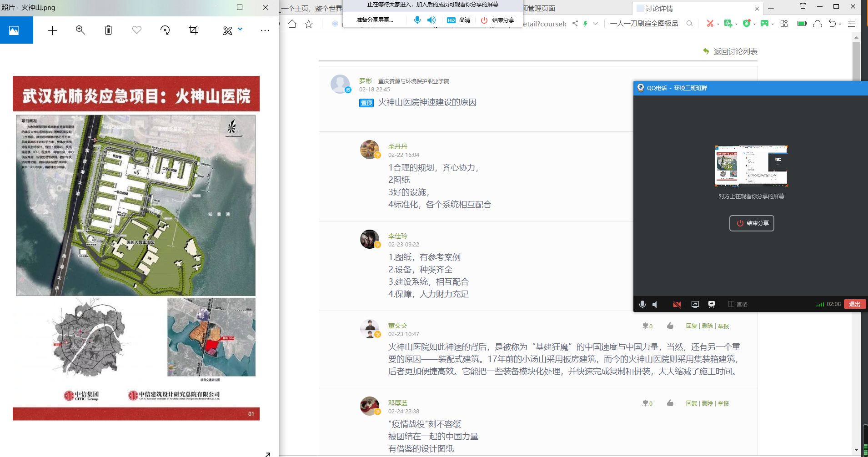Open the browser skin shirt icon
The width and height of the screenshot is (868, 457).
tap(803, 6)
